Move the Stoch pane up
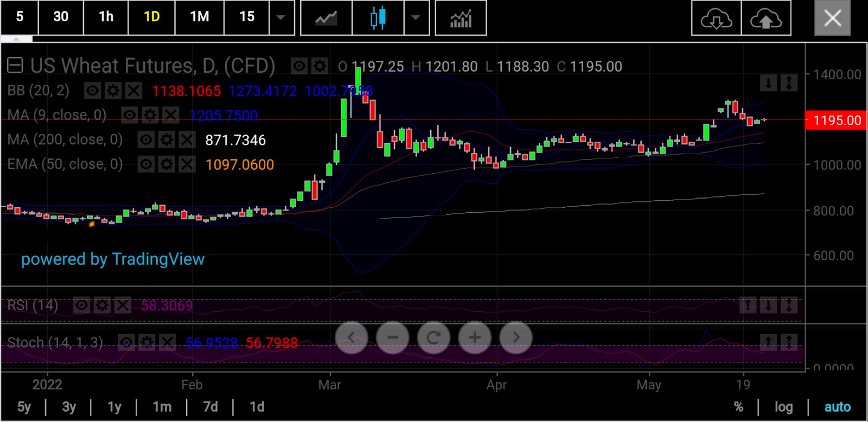Screen dimensions: 868x422 [x=768, y=342]
